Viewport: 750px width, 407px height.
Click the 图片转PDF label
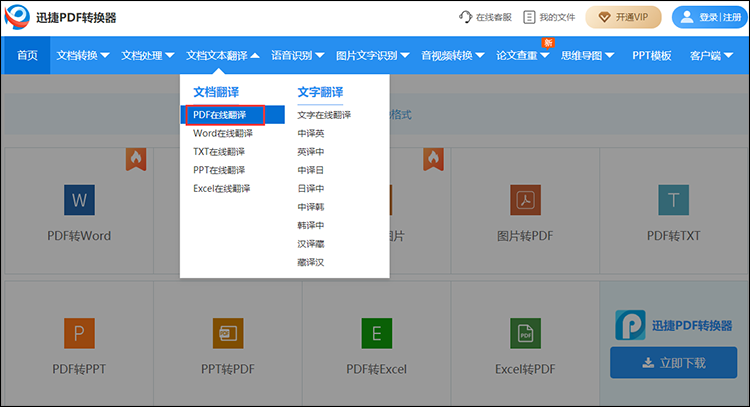pos(525,236)
